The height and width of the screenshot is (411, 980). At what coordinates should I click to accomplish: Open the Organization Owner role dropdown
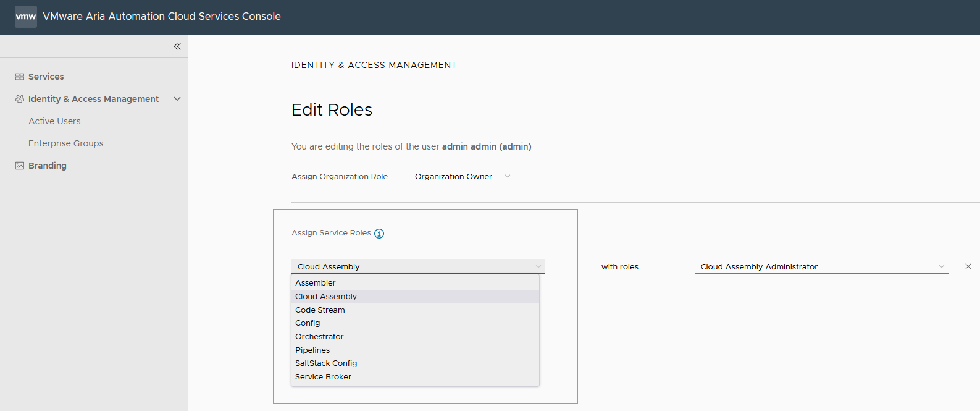(x=461, y=177)
